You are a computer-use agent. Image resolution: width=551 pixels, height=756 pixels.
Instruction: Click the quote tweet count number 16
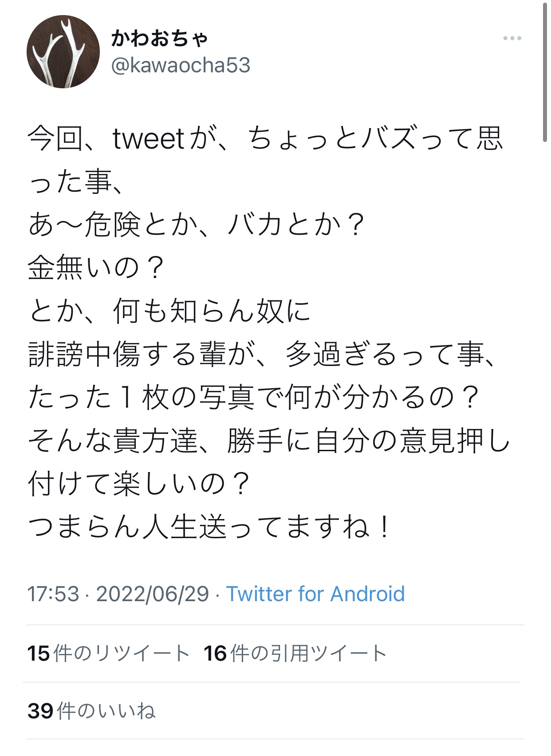click(x=215, y=653)
